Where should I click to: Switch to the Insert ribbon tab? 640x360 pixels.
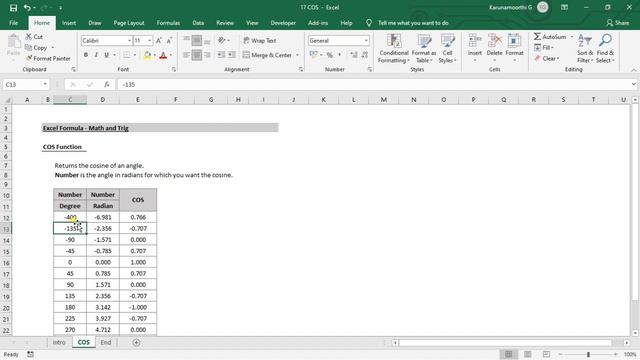69,23
